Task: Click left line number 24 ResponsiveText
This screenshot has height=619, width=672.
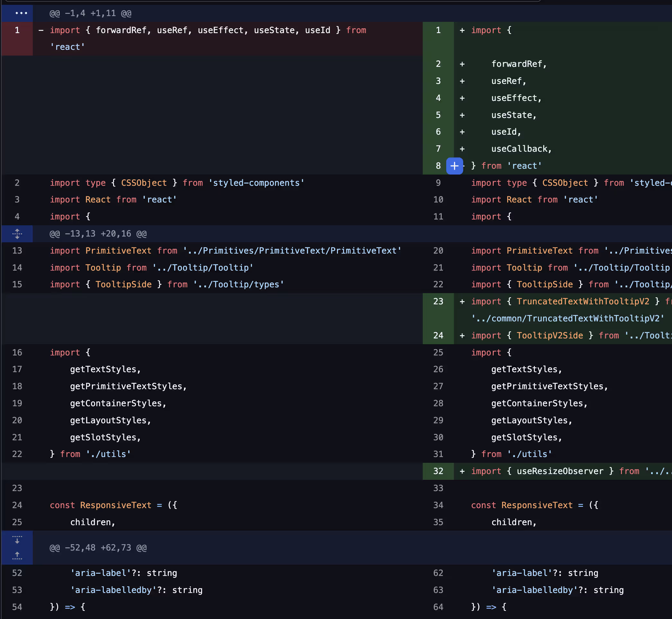Action: tap(17, 505)
